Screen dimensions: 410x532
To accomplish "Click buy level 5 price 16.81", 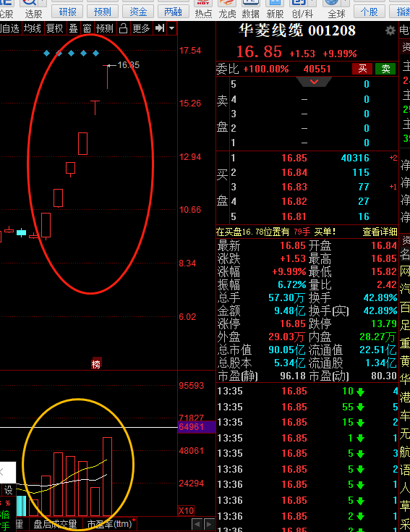I will tap(294, 216).
